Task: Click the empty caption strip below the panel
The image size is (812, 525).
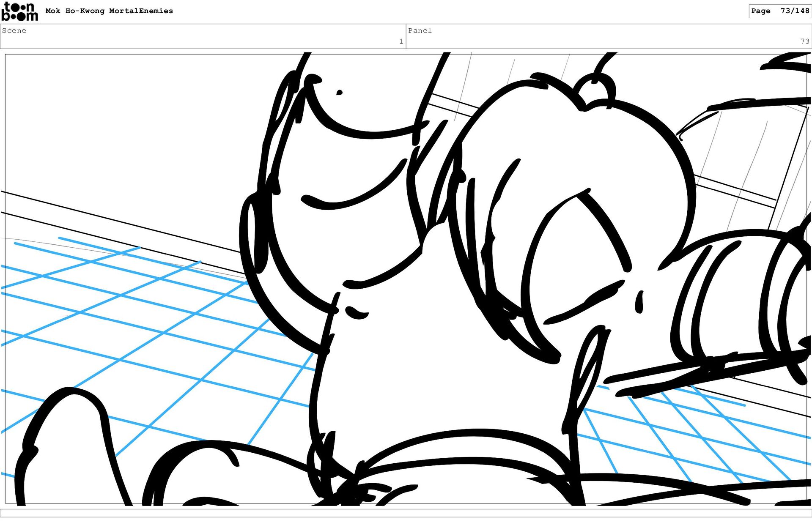Action: 406,512
